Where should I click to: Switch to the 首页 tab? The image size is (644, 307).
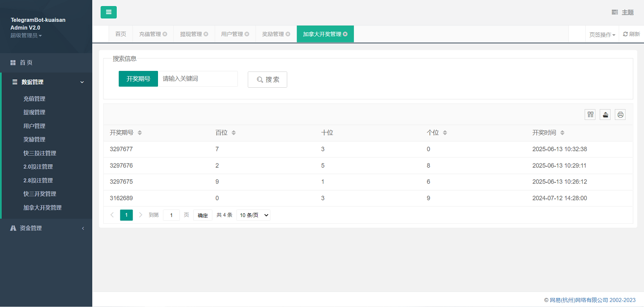121,34
